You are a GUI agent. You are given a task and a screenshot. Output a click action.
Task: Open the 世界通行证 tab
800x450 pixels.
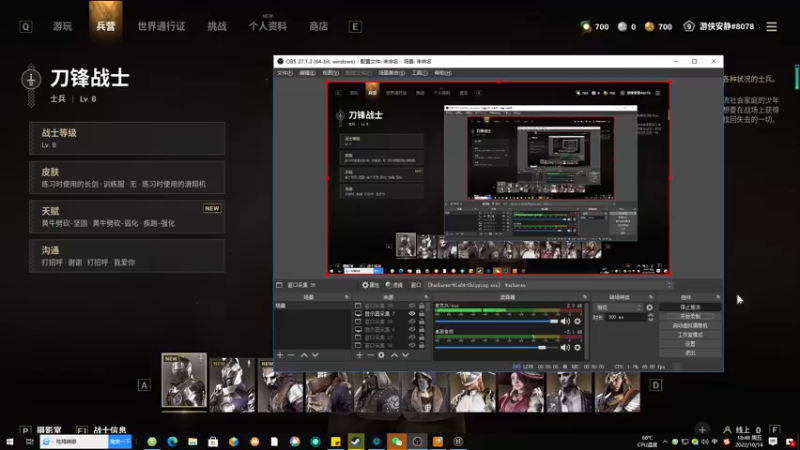(161, 27)
